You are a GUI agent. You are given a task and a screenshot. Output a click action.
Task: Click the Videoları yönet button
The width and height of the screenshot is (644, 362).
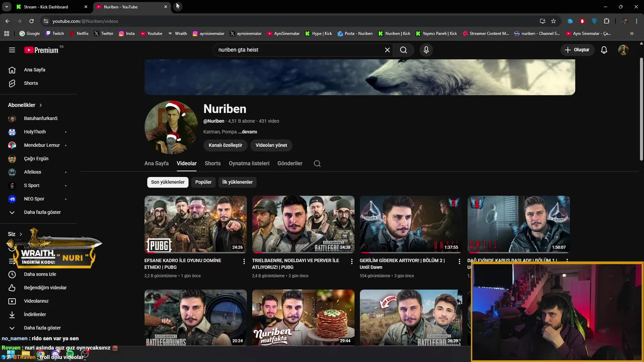tap(271, 145)
